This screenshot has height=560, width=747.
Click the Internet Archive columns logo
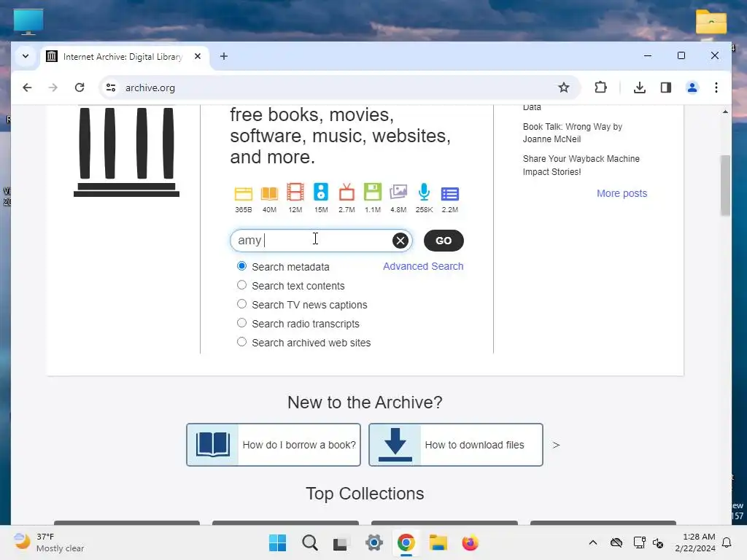126,152
